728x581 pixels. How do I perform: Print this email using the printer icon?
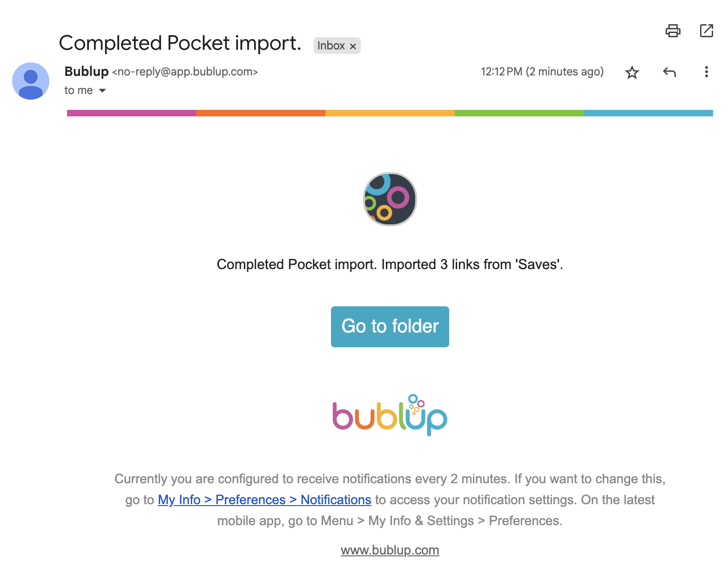click(x=673, y=31)
